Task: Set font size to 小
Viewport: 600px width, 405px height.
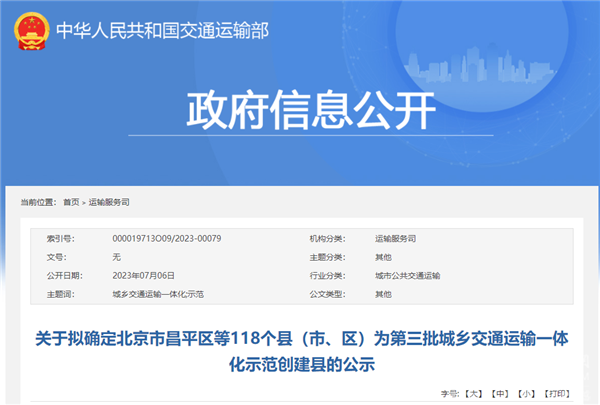Action: click(527, 394)
